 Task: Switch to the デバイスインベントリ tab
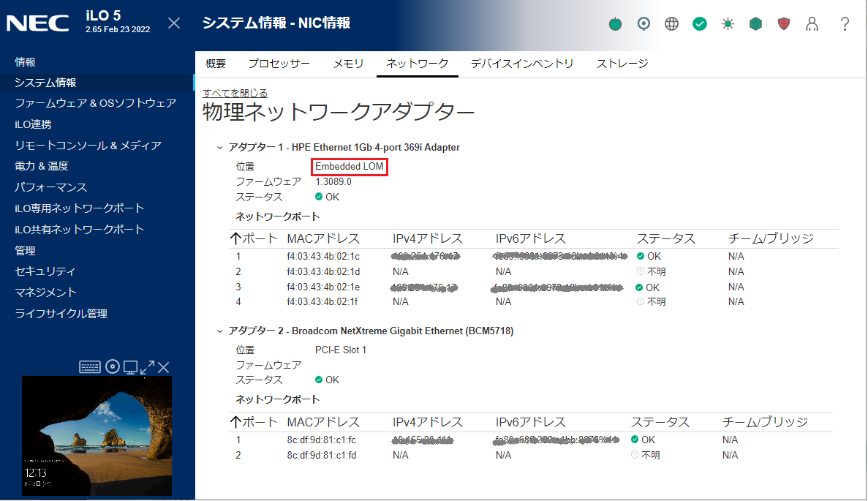[x=522, y=64]
